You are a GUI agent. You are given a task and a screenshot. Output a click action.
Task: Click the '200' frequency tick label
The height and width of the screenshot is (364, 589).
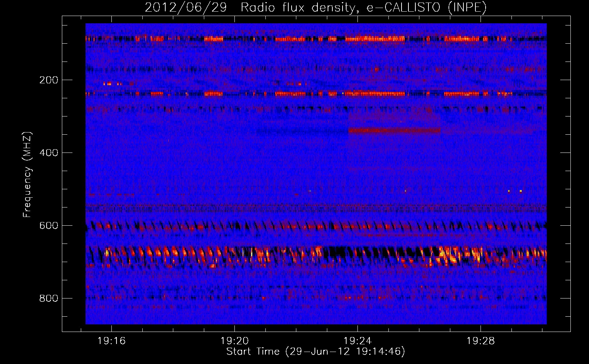click(x=49, y=80)
